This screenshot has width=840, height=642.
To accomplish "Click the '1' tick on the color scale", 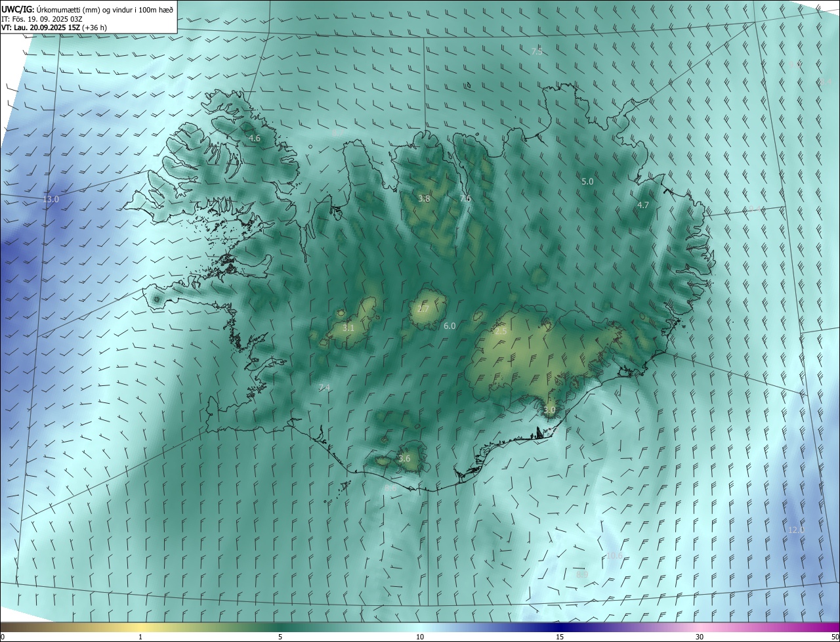I will [140, 637].
